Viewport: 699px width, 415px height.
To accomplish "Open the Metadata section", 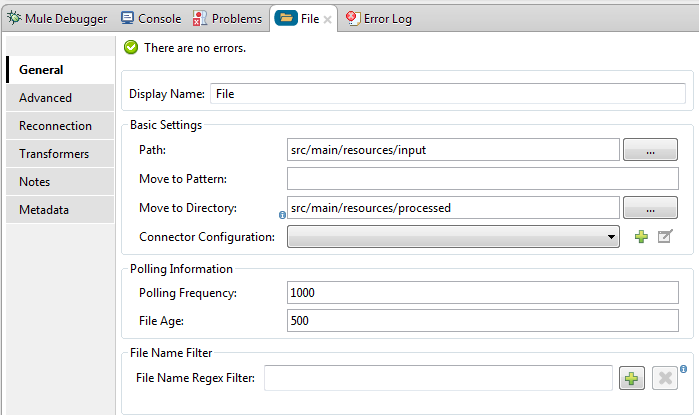I will pyautogui.click(x=60, y=210).
